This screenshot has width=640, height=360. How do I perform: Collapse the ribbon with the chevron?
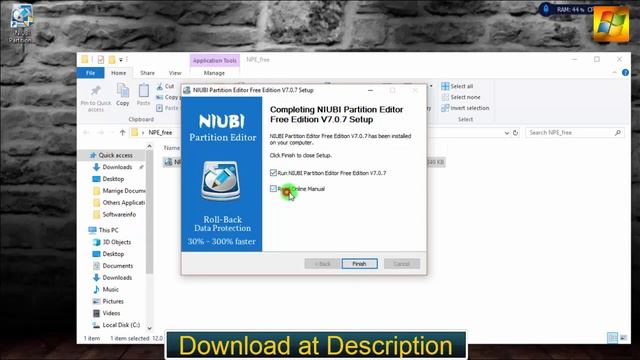click(615, 73)
